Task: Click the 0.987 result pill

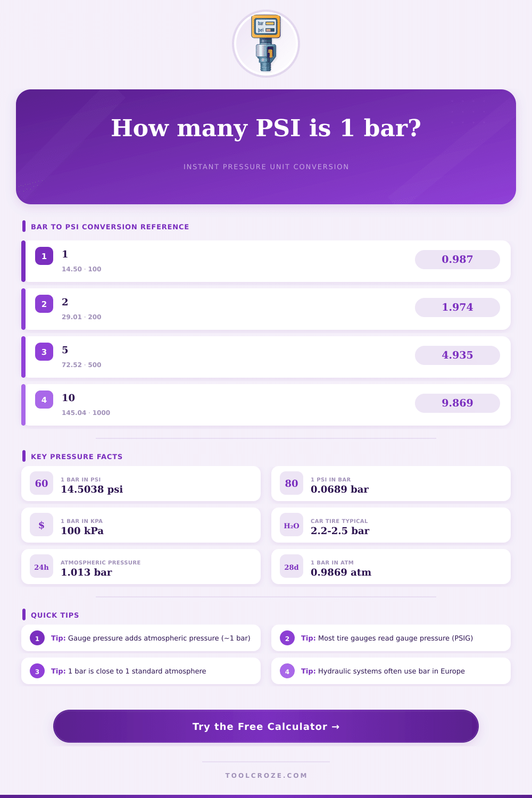Action: (457, 260)
